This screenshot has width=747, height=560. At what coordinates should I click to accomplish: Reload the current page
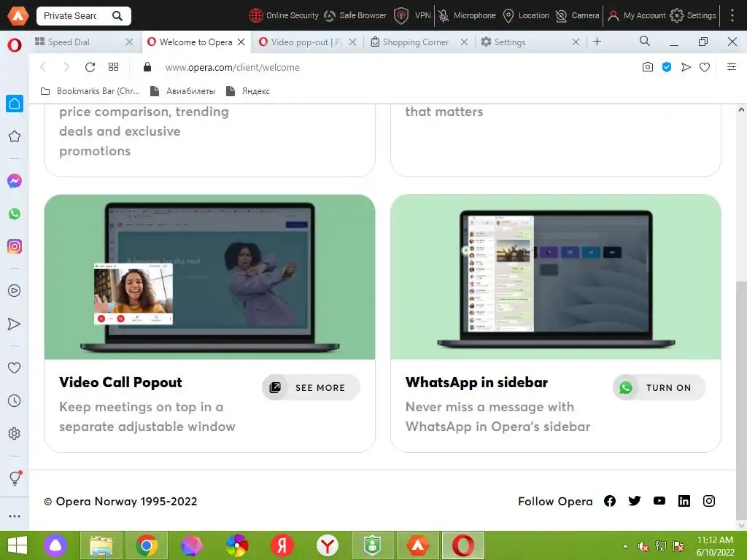90,67
